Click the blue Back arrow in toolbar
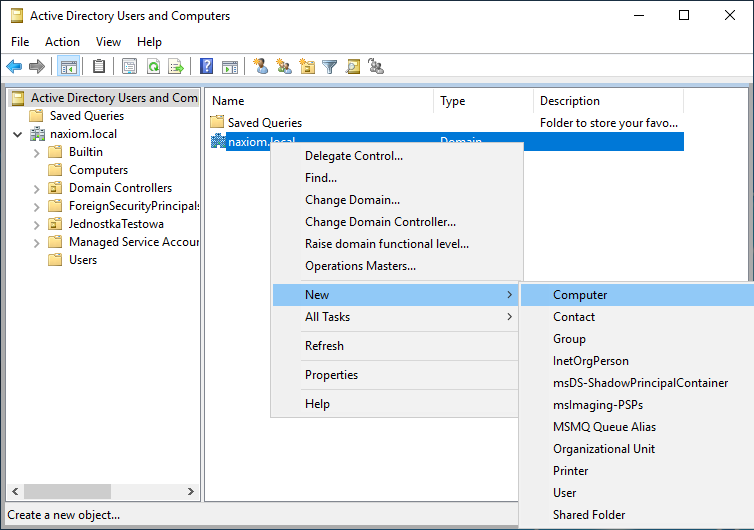The image size is (754, 530). (14, 67)
